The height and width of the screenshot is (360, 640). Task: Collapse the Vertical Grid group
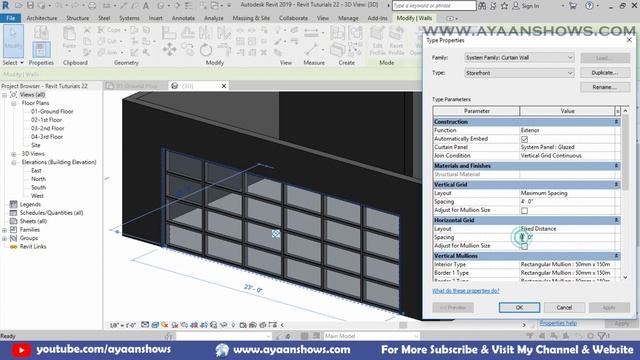point(616,184)
